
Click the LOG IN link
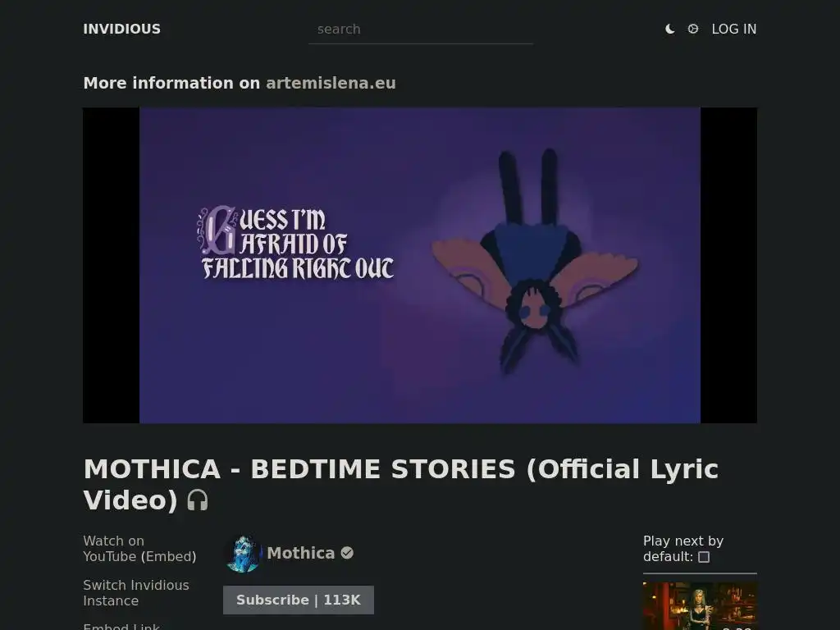coord(734,29)
